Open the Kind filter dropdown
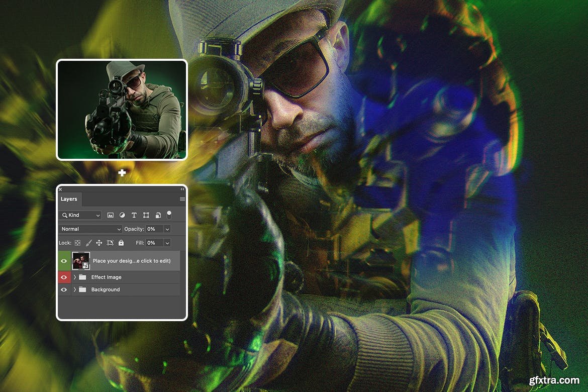The image size is (588, 392). click(x=80, y=215)
